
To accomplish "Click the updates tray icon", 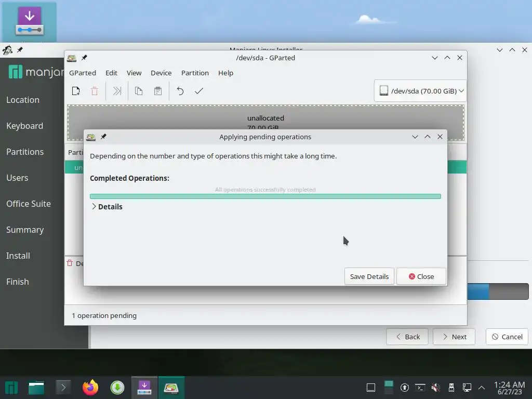I will (x=404, y=388).
